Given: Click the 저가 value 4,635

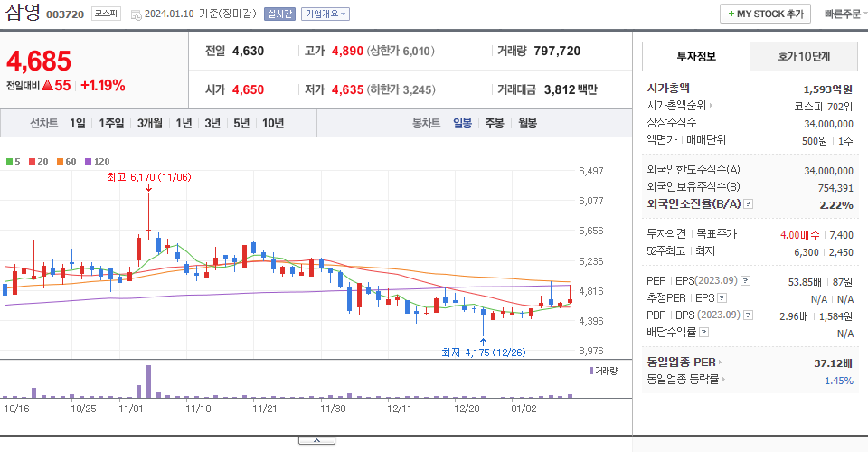Looking at the screenshot, I should click(x=347, y=89).
